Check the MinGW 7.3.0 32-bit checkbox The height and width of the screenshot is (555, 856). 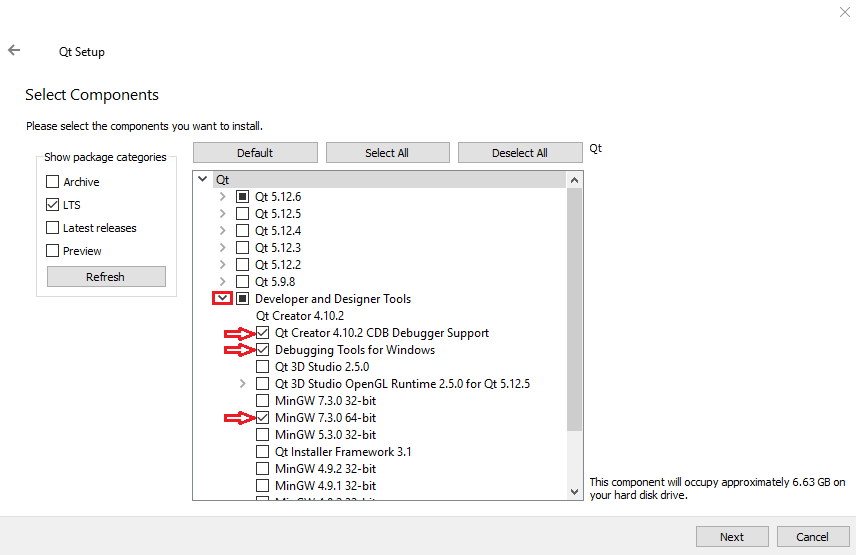pyautogui.click(x=263, y=401)
